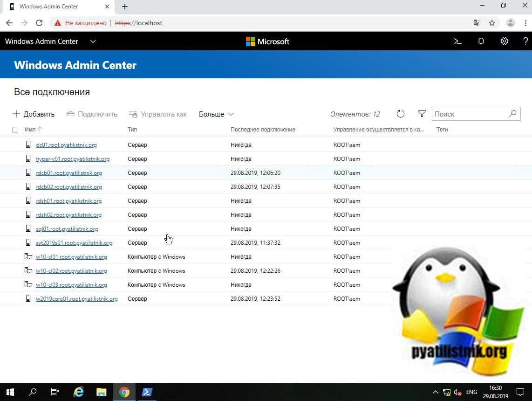The width and height of the screenshot is (532, 401).
Task: Sort the list by Имя column
Action: (x=30, y=130)
